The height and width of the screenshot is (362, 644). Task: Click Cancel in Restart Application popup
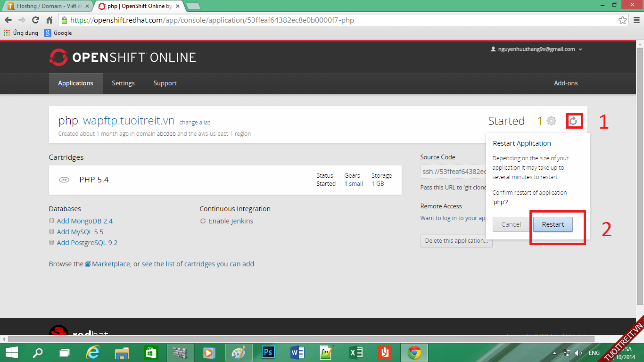(511, 224)
